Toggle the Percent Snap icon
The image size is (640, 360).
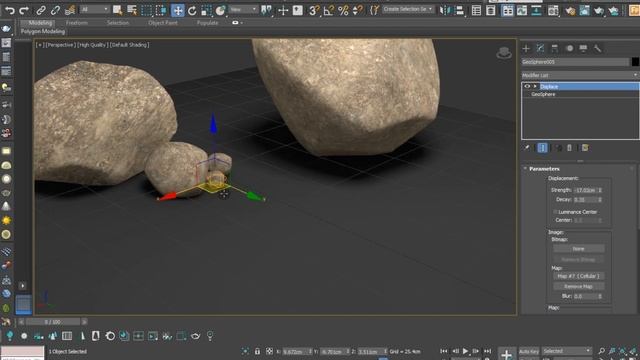[x=343, y=10]
